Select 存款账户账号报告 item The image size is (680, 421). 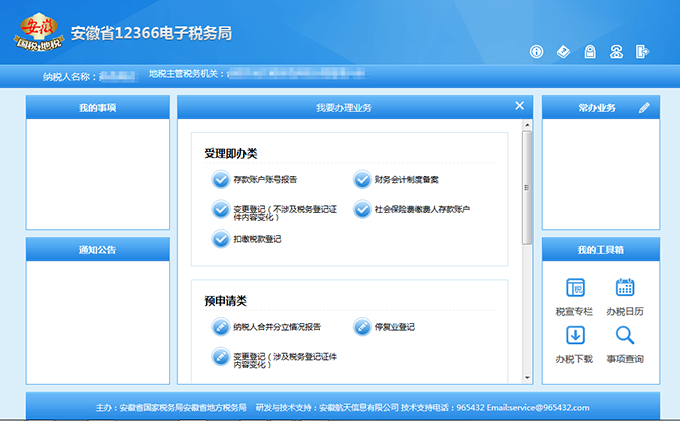click(x=264, y=180)
